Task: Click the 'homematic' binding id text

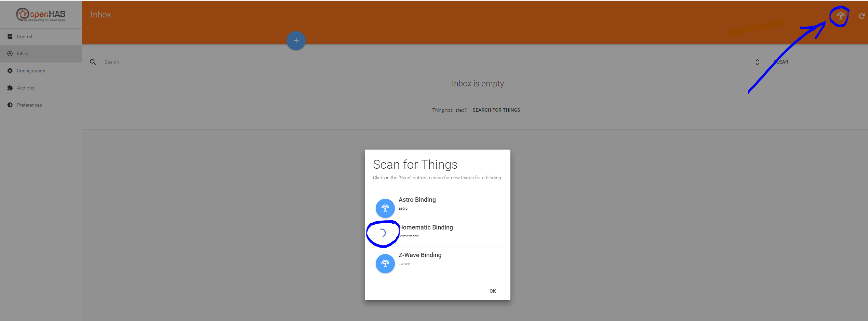Action: pyautogui.click(x=409, y=236)
